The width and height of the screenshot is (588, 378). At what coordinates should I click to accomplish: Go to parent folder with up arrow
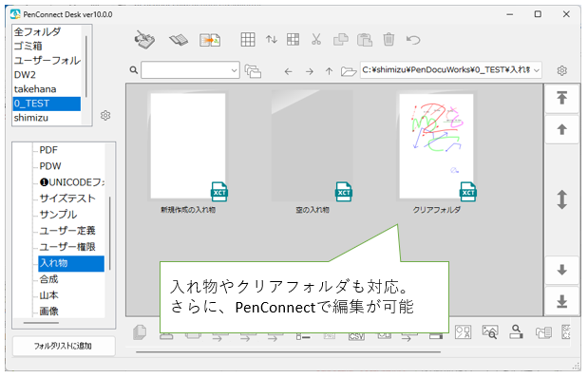(330, 71)
